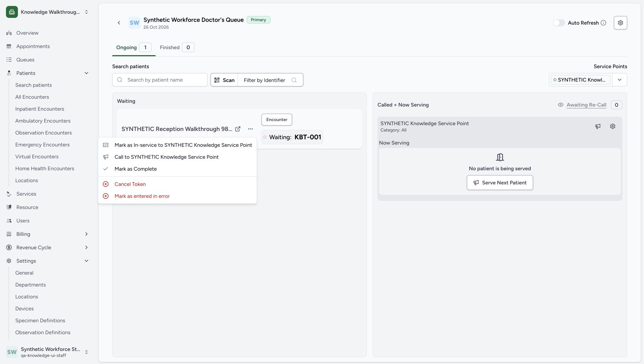Open service point gear settings icon

click(x=613, y=126)
